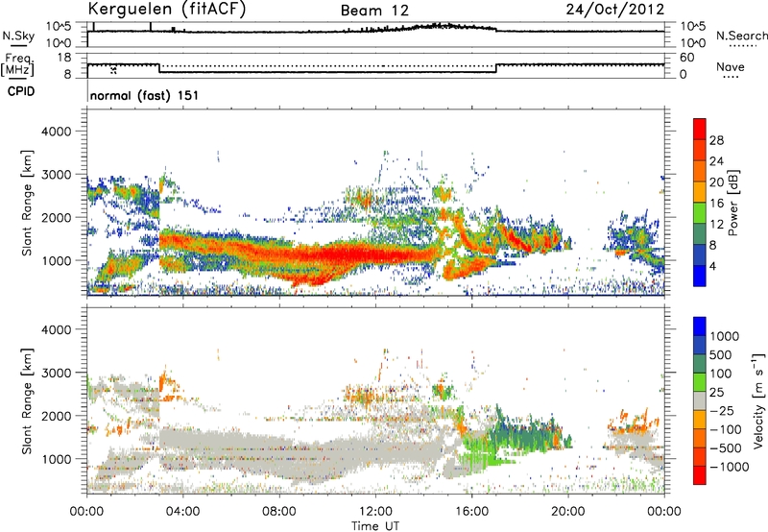Image resolution: width=768 pixels, height=532 pixels.
Task: Click the '20:00' time axis tick label
Action: [567, 512]
